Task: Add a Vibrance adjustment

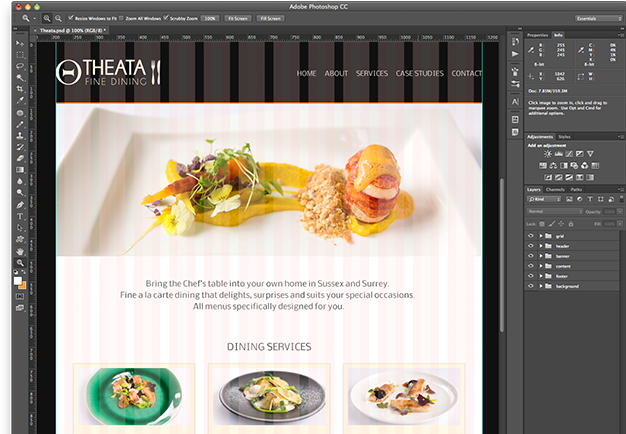Action: tap(590, 154)
